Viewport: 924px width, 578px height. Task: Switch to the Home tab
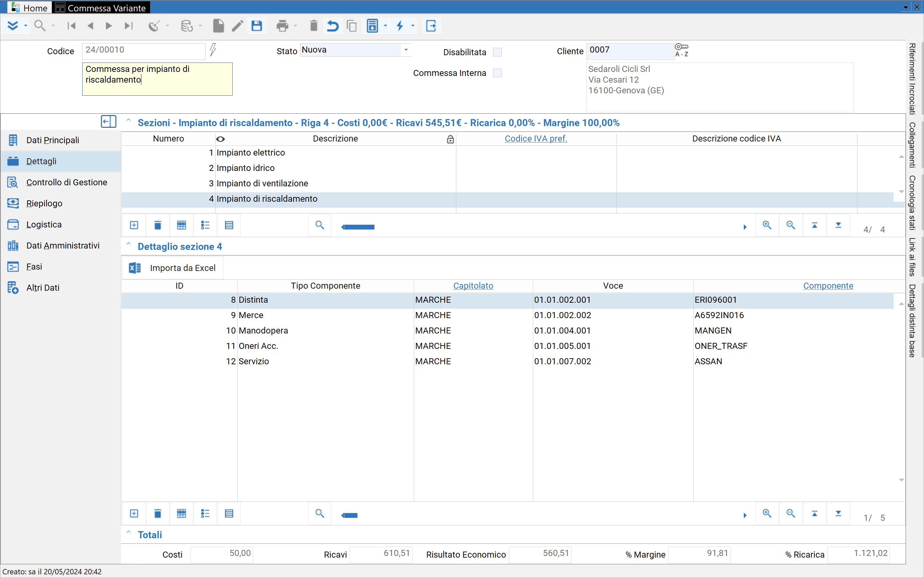[x=30, y=8]
